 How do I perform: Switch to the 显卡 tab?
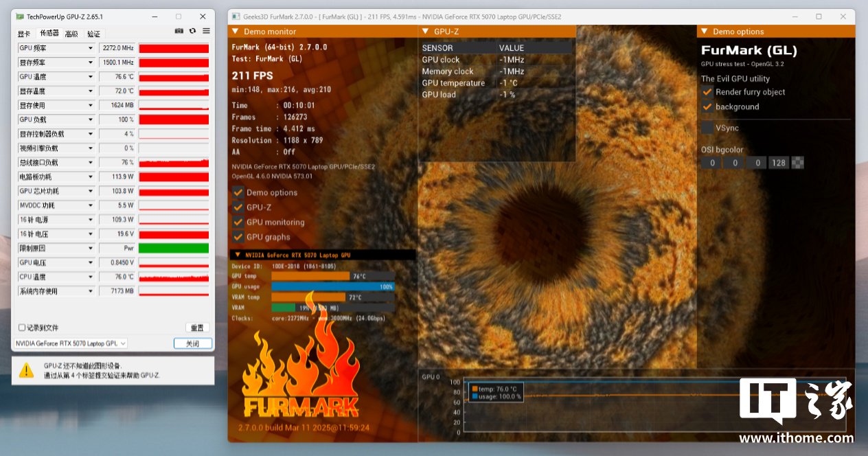point(24,34)
